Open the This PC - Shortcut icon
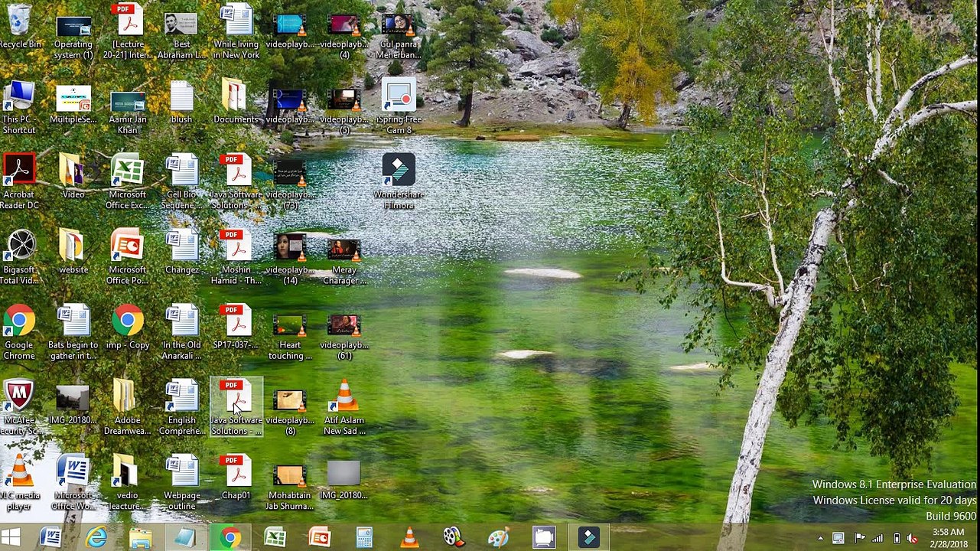 pyautogui.click(x=19, y=107)
